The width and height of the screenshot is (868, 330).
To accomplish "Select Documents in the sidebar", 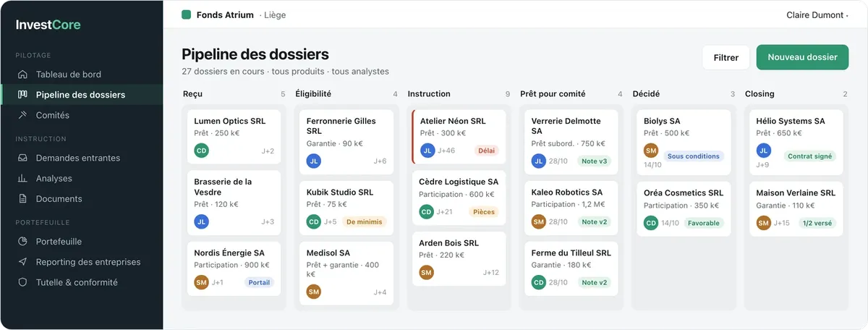I will (81, 198).
